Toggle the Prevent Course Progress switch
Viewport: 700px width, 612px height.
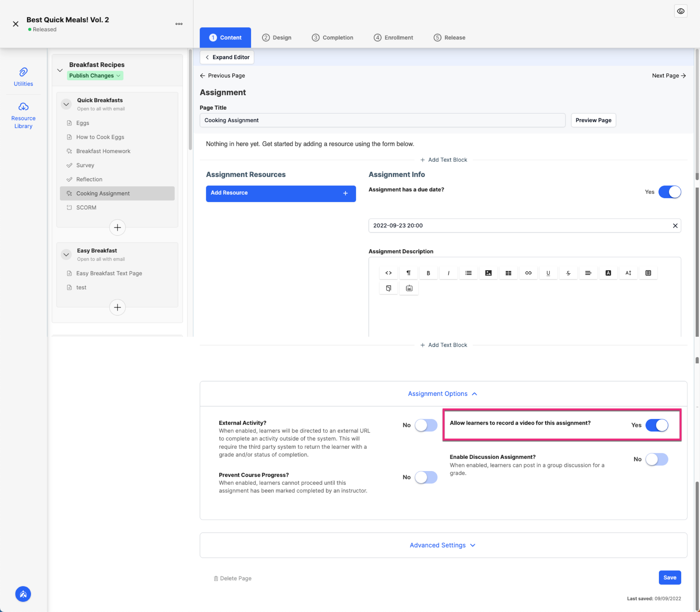426,477
